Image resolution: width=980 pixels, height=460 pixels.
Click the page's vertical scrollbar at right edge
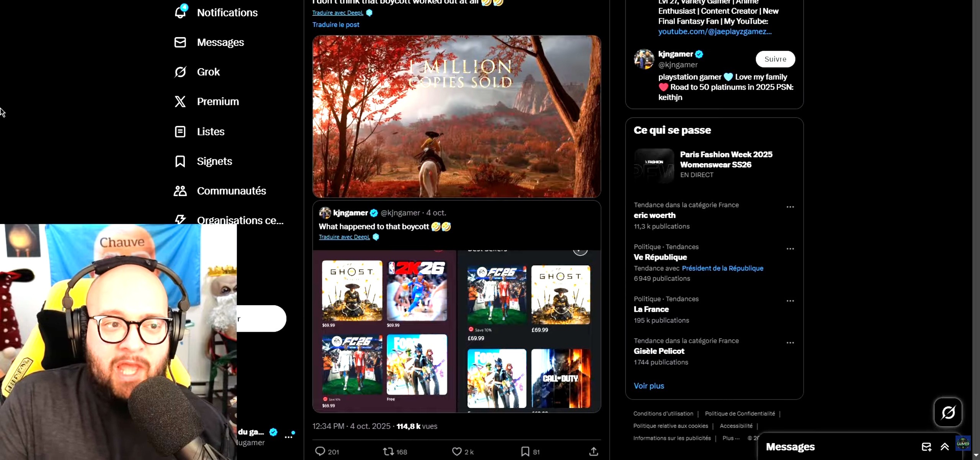976,230
